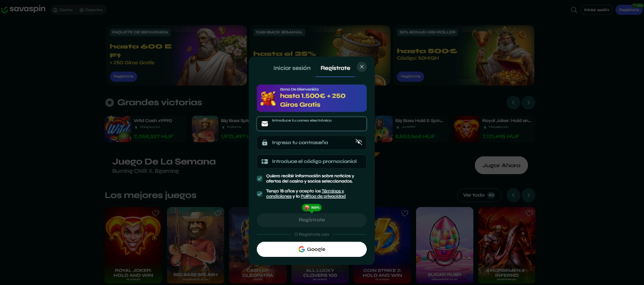Image resolution: width=644 pixels, height=285 pixels.
Task: Show password using the crossed-eye icon
Action: click(359, 142)
